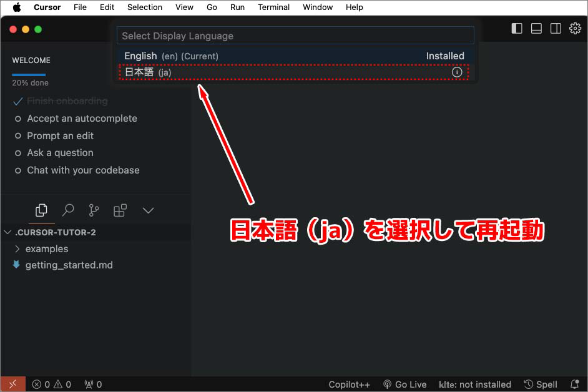Toggle the primary sidebar layout icon
This screenshot has width=588, height=392.
516,27
